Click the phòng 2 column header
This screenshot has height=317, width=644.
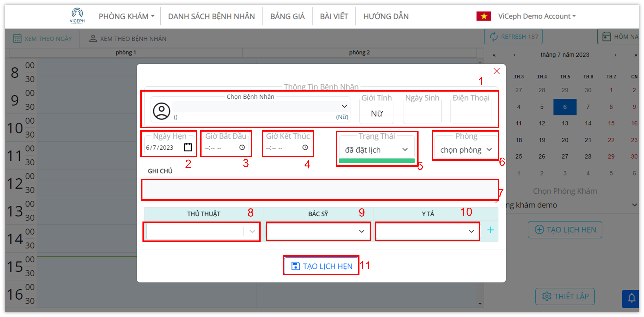click(x=359, y=53)
